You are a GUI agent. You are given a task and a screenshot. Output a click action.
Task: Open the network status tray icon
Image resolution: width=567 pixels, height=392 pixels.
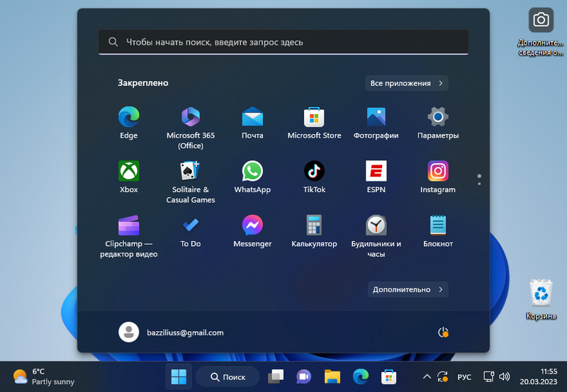click(489, 377)
